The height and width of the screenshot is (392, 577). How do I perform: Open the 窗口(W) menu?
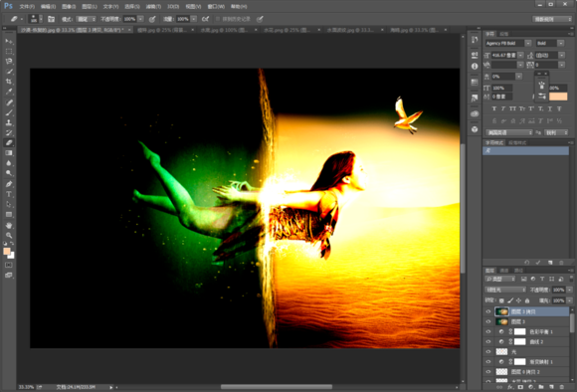[216, 7]
